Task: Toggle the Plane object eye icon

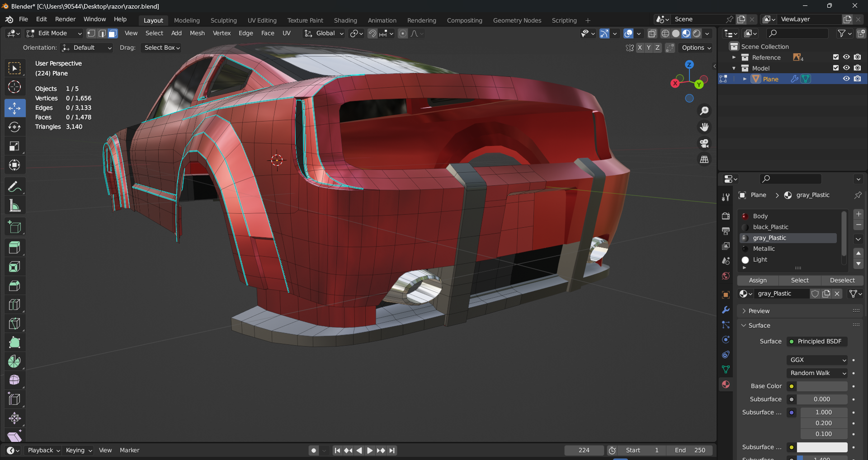Action: click(846, 79)
